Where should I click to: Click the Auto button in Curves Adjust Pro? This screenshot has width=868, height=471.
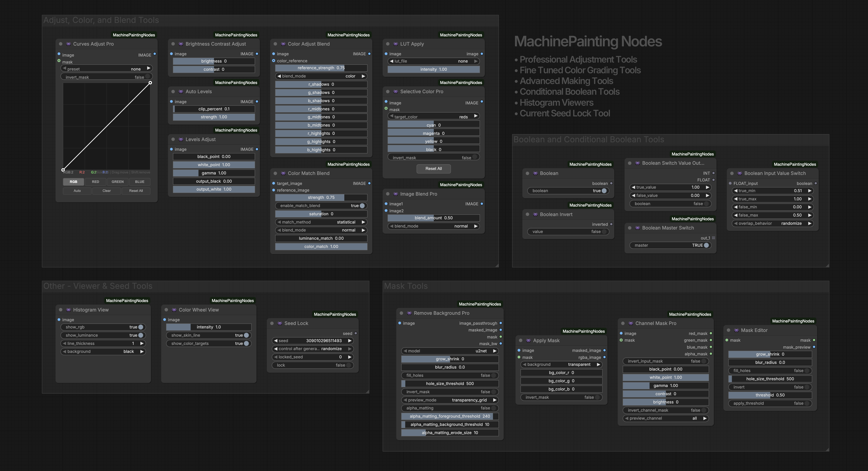click(77, 191)
